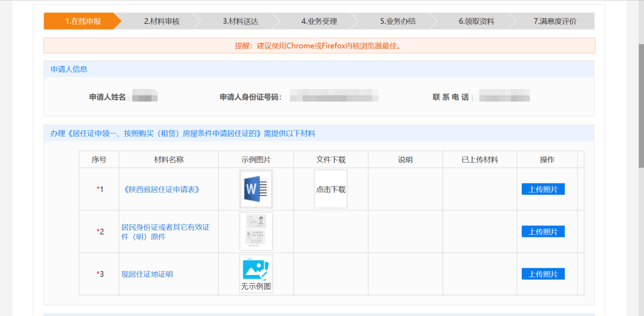Click the 申请人姓名 label
Viewport: 644px width, 316px height.
107,97
